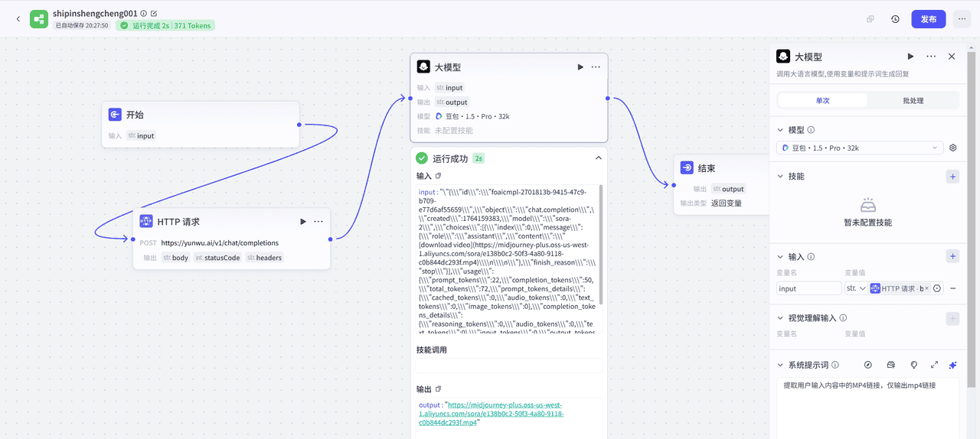Switch to 单次 single-run mode
Screen dimensions: 980x439
(x=822, y=100)
